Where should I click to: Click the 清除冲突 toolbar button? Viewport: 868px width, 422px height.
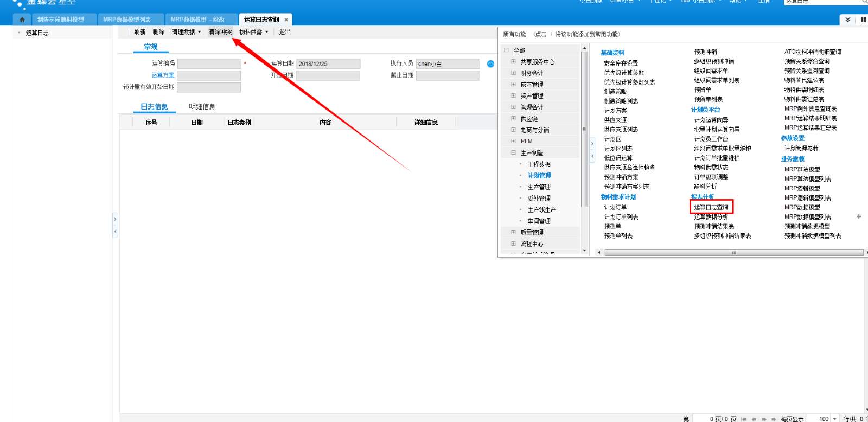point(220,32)
